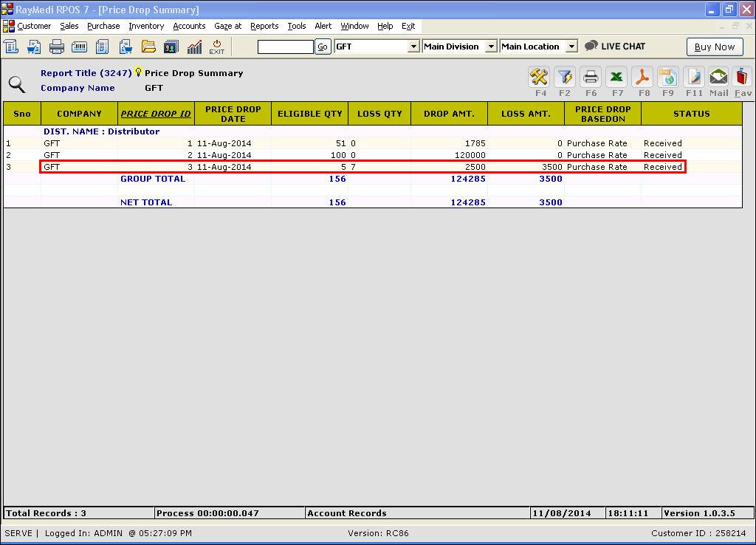Click the EXIT power icon in toolbar
The height and width of the screenshot is (545, 756).
point(216,47)
